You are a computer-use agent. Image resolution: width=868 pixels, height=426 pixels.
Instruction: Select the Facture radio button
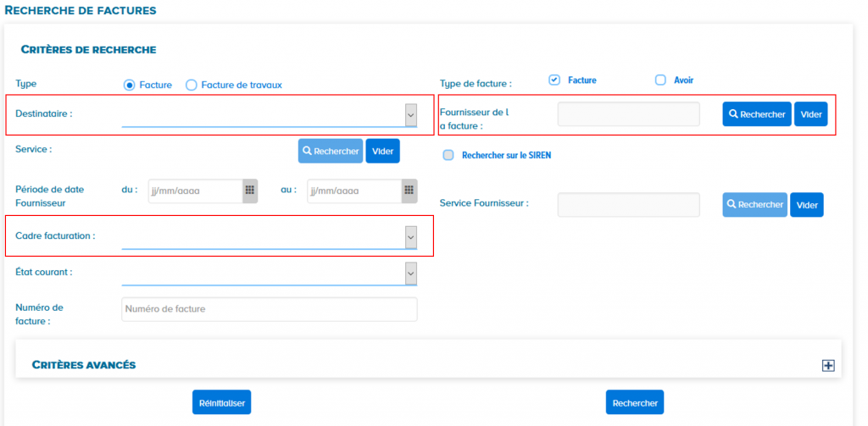click(130, 85)
